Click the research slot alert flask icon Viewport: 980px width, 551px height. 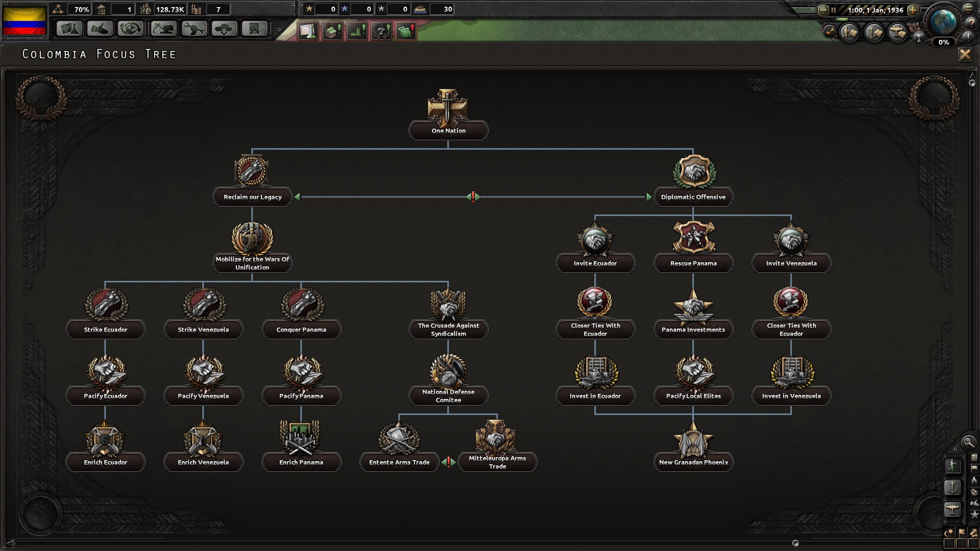tap(308, 31)
